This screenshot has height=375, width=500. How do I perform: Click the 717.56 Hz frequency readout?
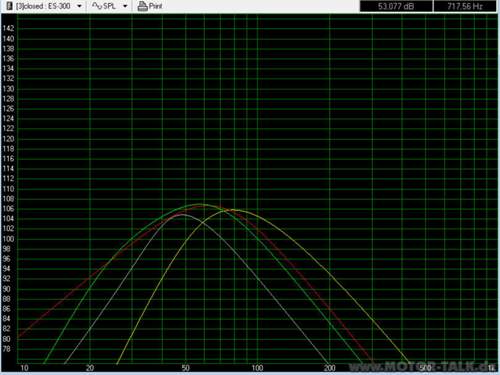click(x=465, y=6)
